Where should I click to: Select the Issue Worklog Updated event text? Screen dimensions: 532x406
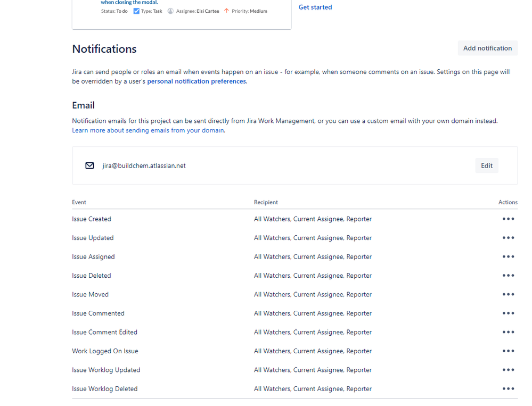pos(106,370)
